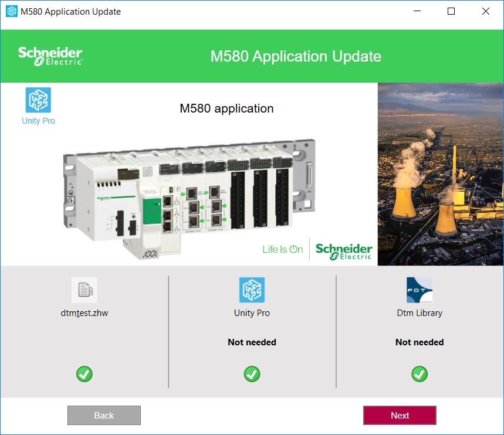
Task: Click the app icon in the title bar
Action: 12,11
